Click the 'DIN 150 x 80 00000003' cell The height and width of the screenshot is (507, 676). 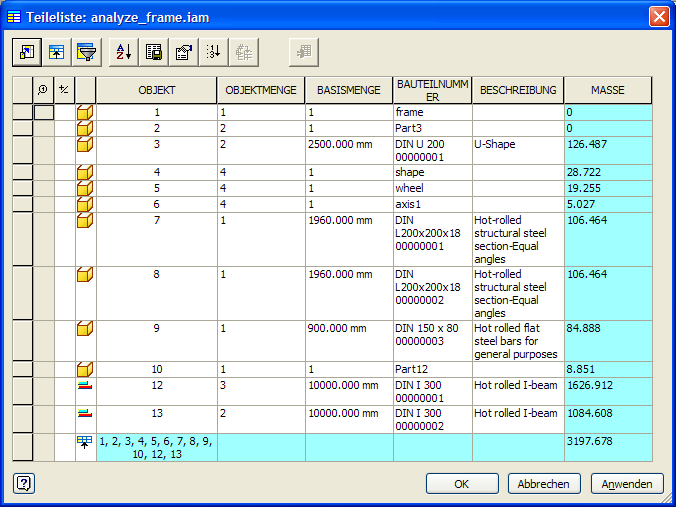(x=432, y=341)
